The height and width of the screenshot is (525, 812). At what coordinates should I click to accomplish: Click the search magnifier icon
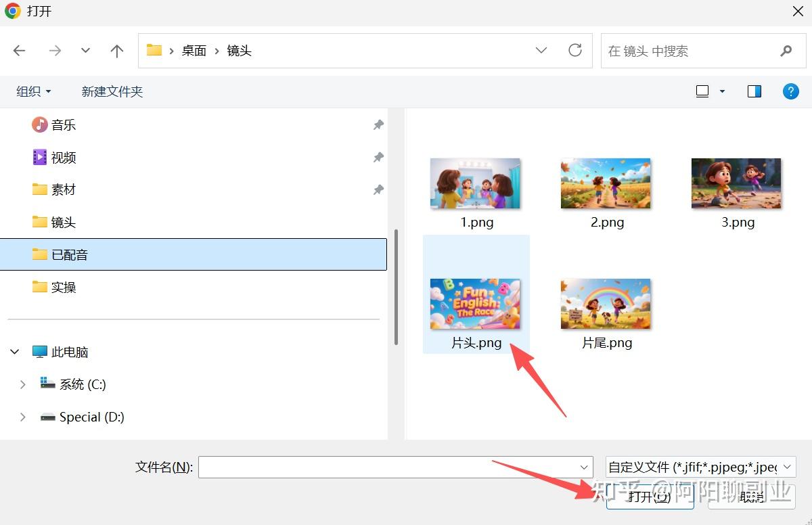click(786, 51)
